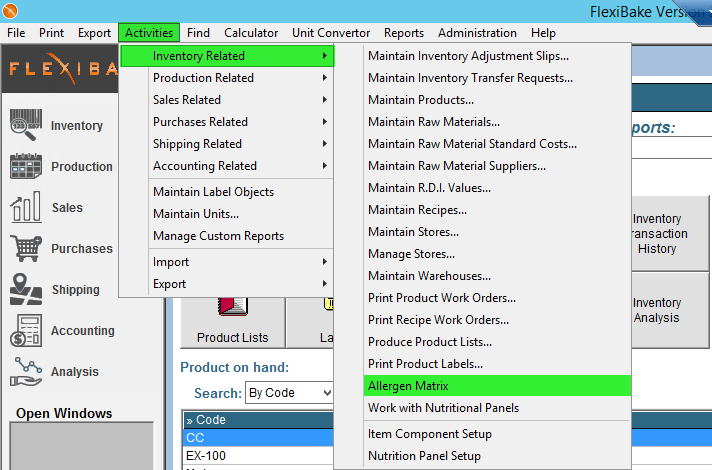The height and width of the screenshot is (470, 712).
Task: Open the Print menu
Action: click(x=51, y=33)
